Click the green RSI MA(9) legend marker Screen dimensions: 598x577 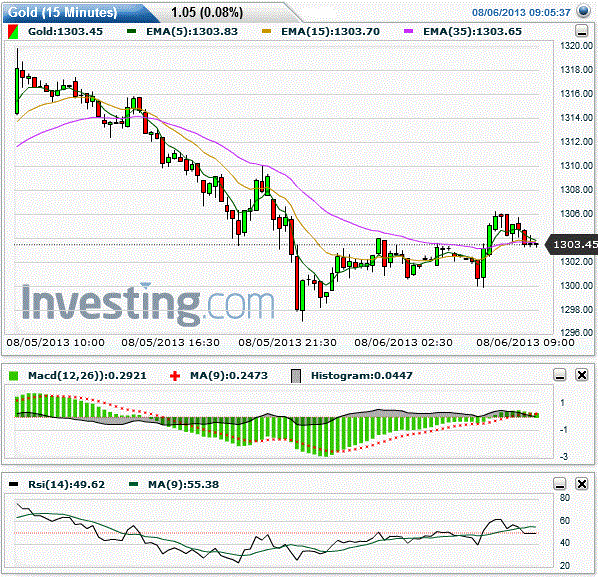[133, 484]
